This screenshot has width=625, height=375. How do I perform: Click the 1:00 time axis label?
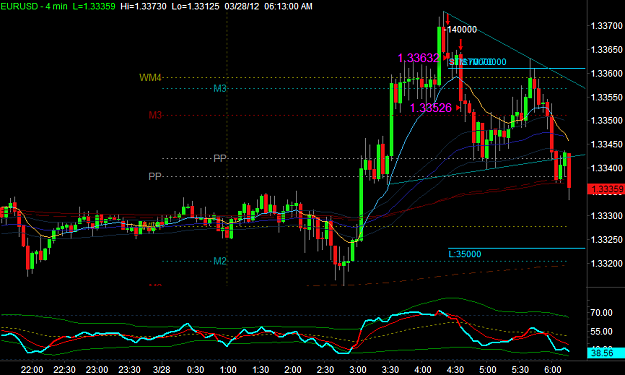pyautogui.click(x=228, y=370)
